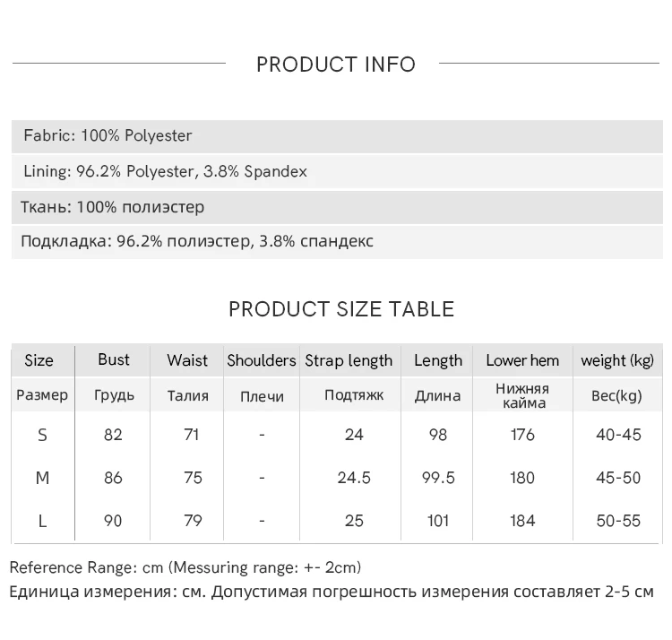Select the 45-50 weight range cell

click(x=618, y=478)
